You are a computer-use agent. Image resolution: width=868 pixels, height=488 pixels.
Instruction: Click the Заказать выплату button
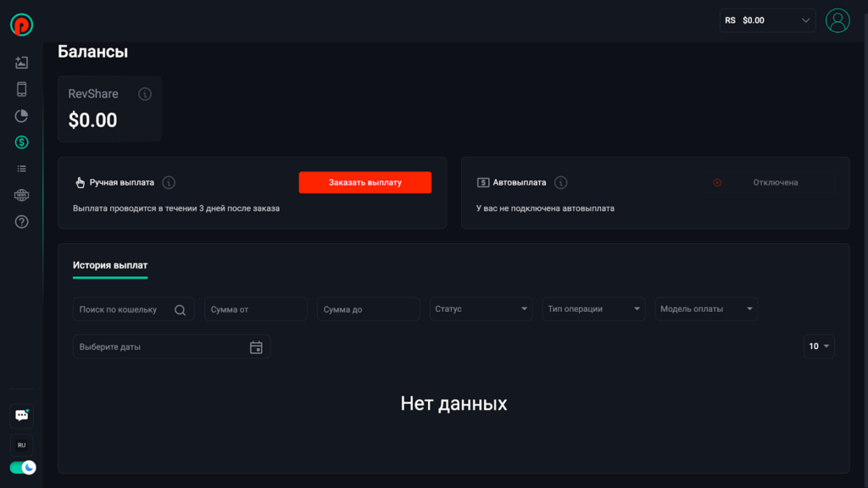[x=364, y=183]
